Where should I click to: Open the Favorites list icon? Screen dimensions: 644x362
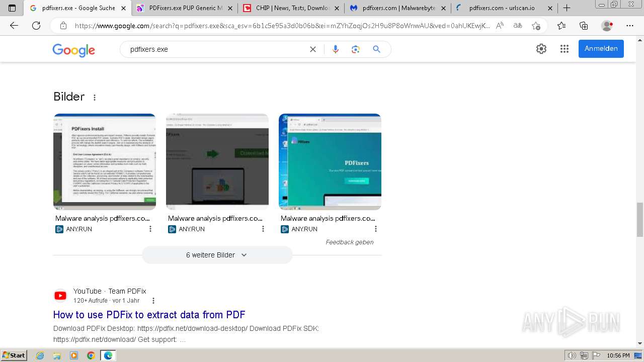click(561, 26)
